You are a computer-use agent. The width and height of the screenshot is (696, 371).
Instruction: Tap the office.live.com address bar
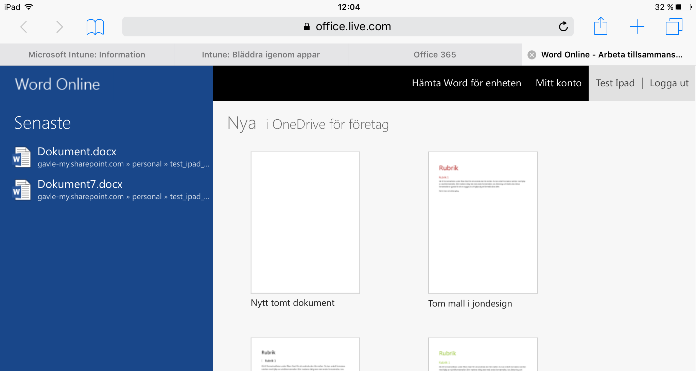348,27
